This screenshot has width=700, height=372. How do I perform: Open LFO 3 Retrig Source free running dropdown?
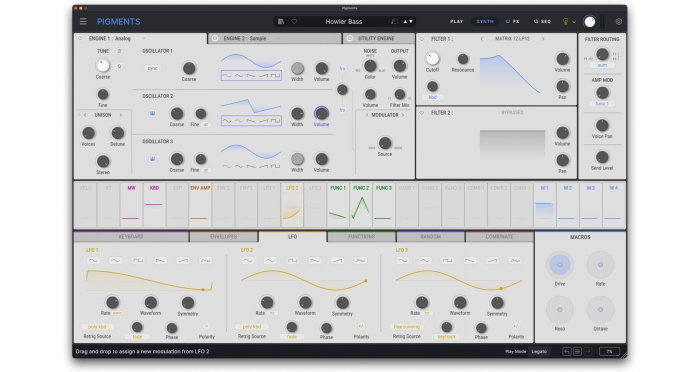point(407,327)
